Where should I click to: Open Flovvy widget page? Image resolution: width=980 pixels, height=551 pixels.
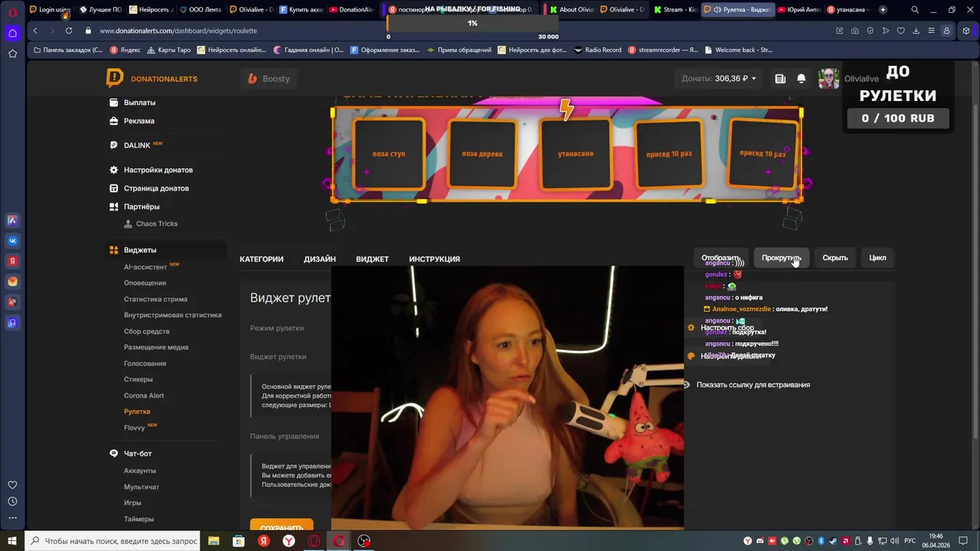pyautogui.click(x=134, y=428)
